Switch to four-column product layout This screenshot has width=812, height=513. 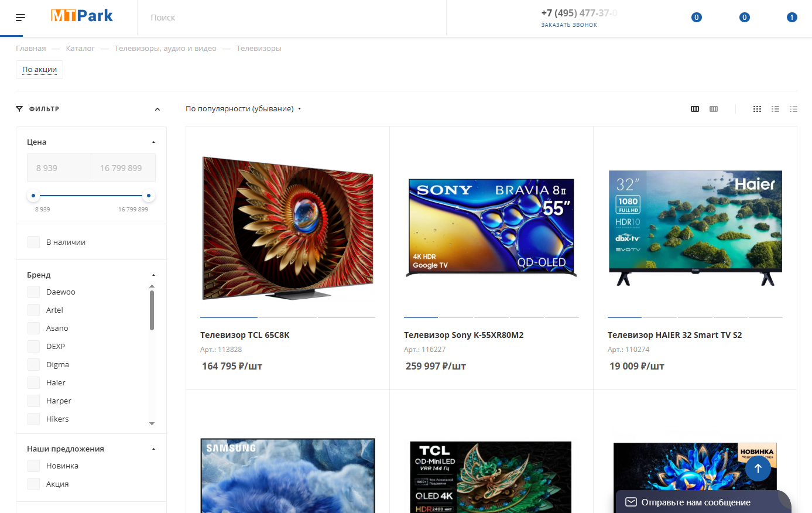714,109
